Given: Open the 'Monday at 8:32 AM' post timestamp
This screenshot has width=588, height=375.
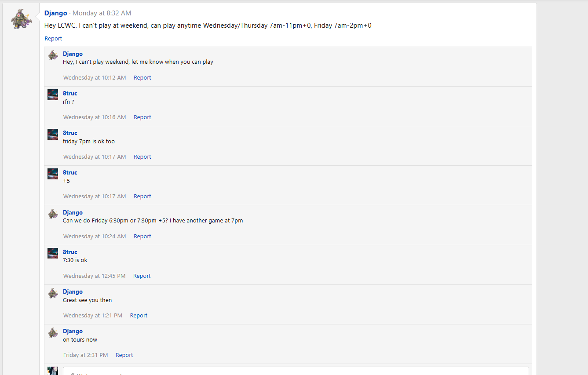Looking at the screenshot, I should coord(102,13).
